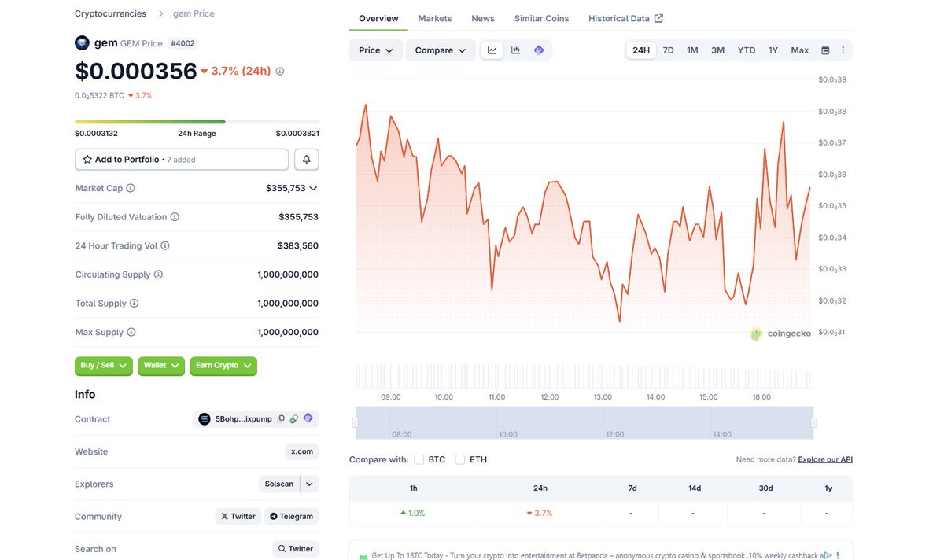
Task: Copy the contract address icon
Action: pyautogui.click(x=281, y=419)
